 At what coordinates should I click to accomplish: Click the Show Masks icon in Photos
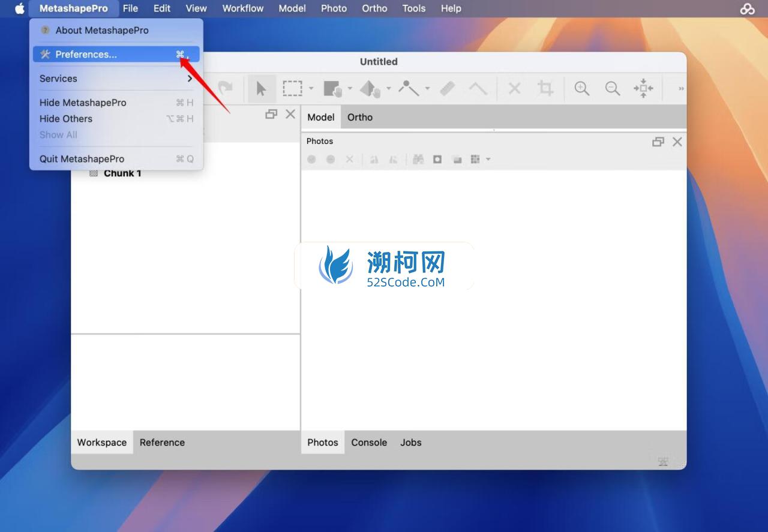[x=437, y=159]
